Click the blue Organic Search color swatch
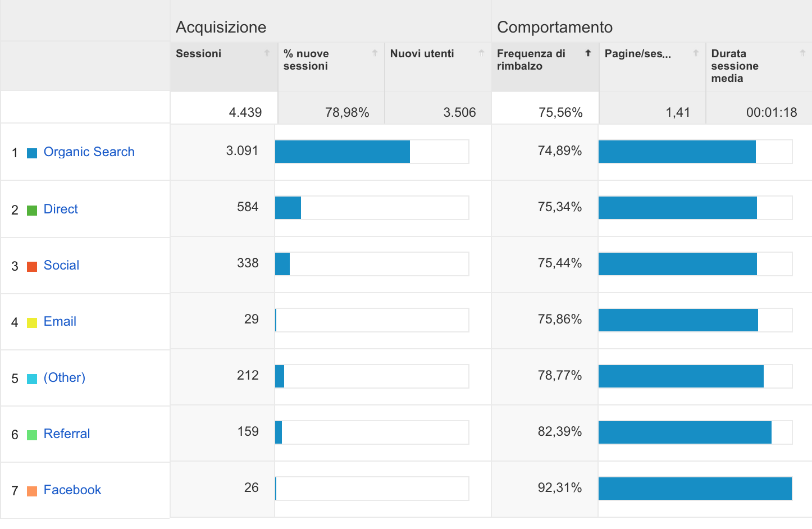Screen dimensions: 812x529 click(32, 153)
